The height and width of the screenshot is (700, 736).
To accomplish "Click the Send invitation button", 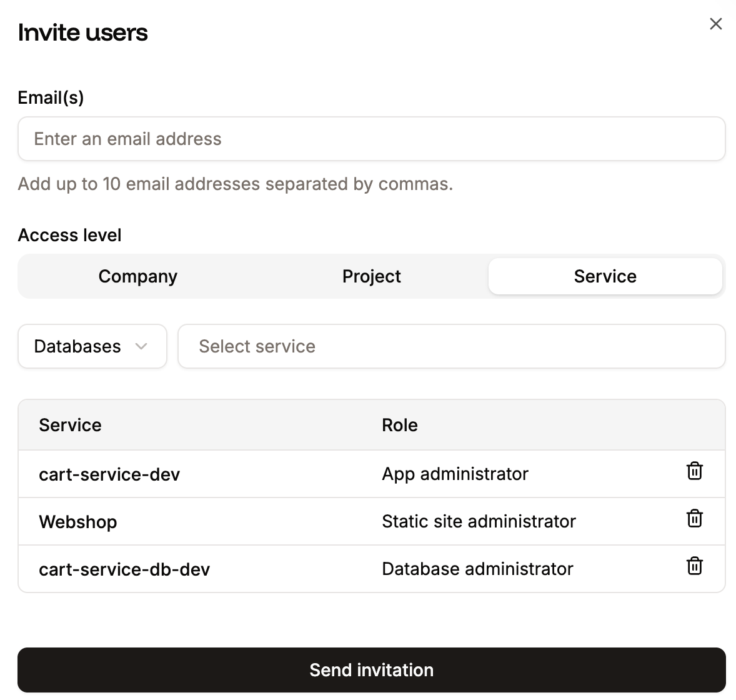I will (371, 669).
